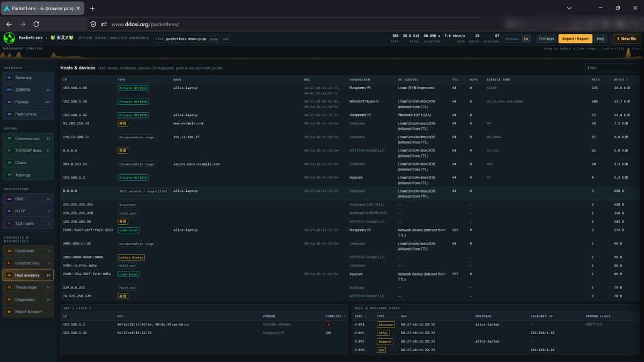Viewport: 644px width, 362px height.
Task: Sort ARP table by Conflict column
Action: [335, 316]
